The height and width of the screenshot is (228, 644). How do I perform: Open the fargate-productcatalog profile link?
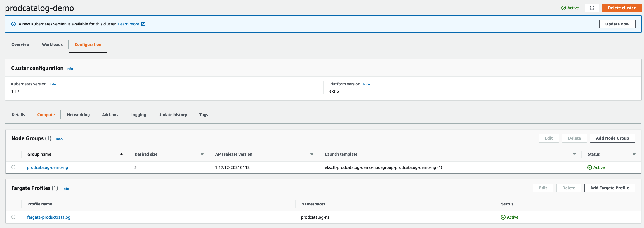tap(49, 217)
